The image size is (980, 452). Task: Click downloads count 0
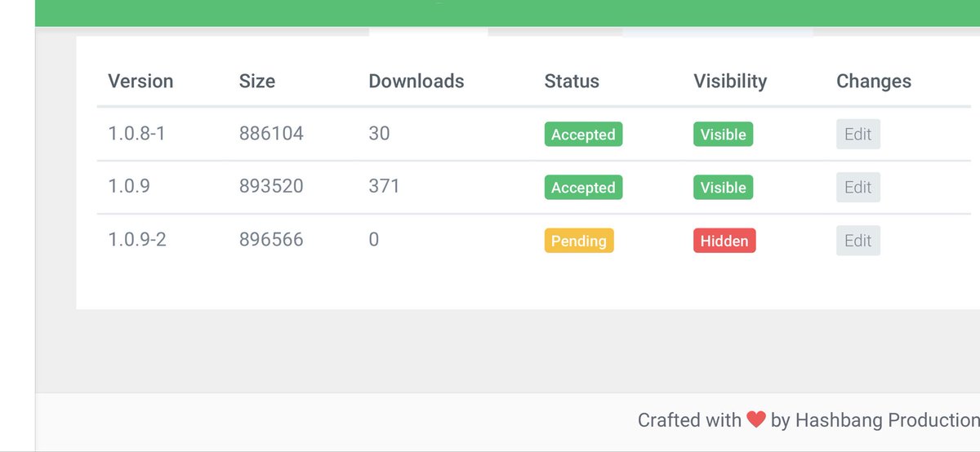tap(373, 240)
